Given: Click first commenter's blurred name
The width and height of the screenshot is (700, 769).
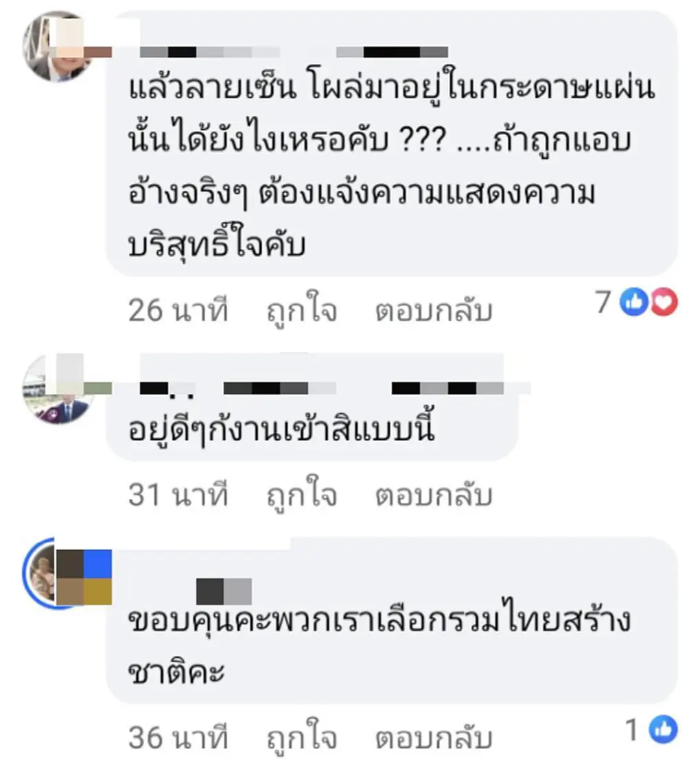Looking at the screenshot, I should [x=294, y=52].
